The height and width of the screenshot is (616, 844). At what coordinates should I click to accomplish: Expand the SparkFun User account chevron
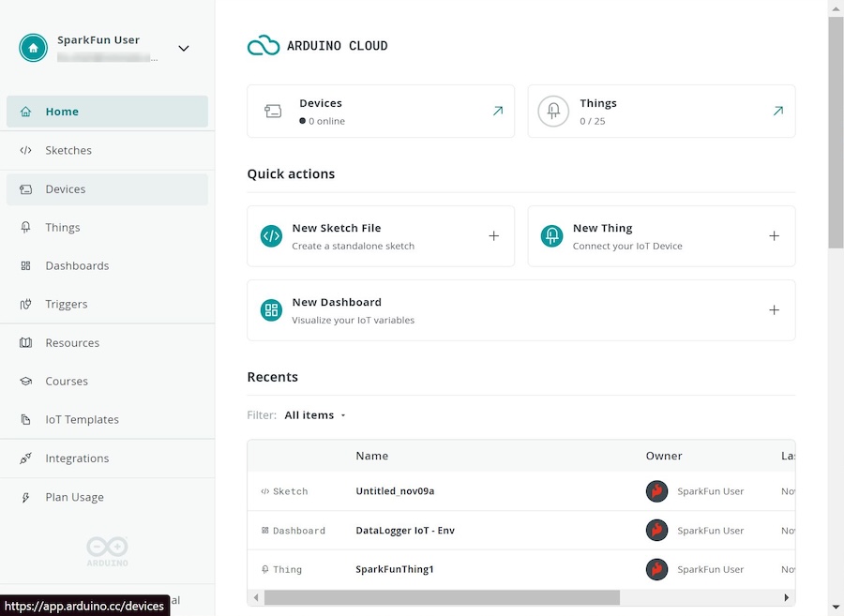pyautogui.click(x=184, y=49)
